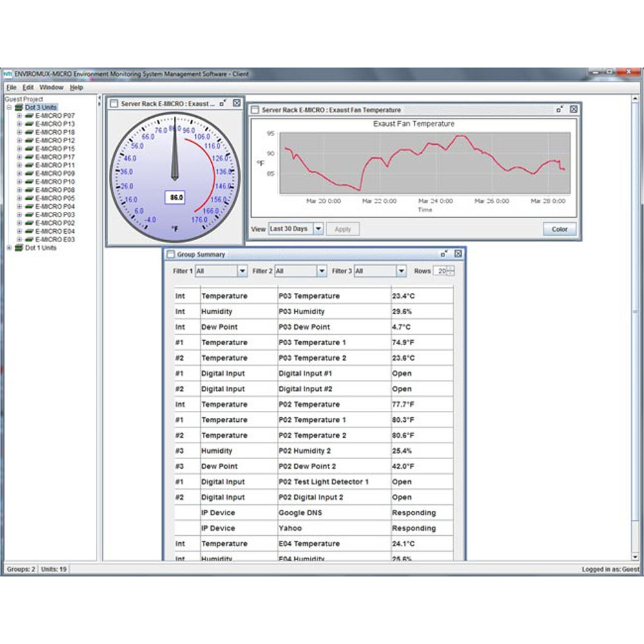Click the E-MICRO P17 device icon
The width and height of the screenshot is (644, 644).
click(29, 157)
